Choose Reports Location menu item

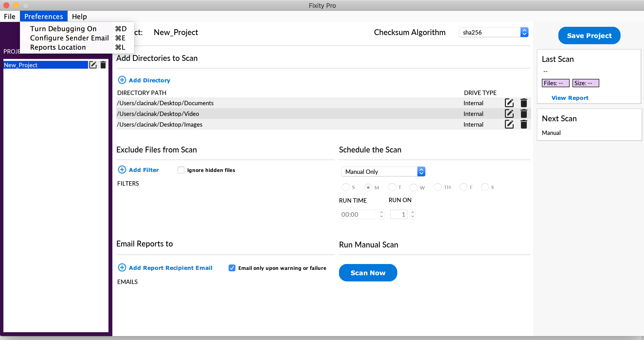(77, 47)
